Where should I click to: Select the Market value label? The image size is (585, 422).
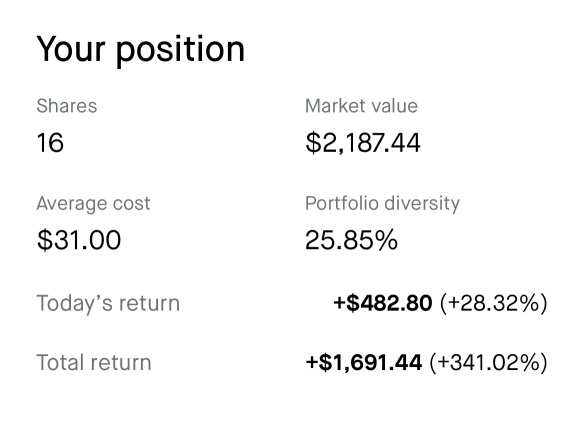click(361, 106)
